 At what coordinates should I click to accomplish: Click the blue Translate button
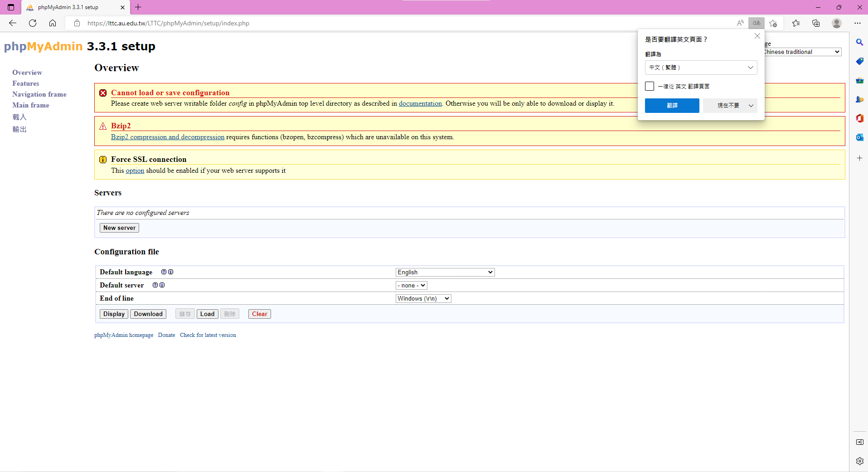point(672,106)
